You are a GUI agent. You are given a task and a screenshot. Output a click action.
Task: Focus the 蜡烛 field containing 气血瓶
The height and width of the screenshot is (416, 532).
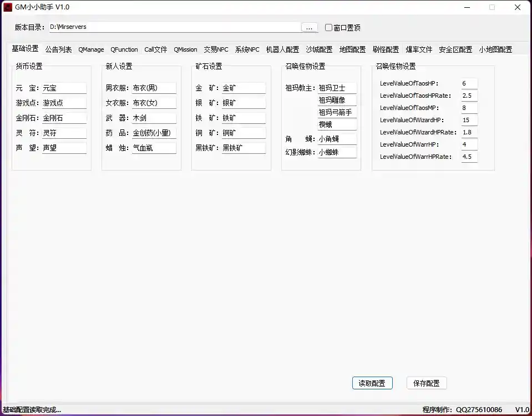tap(154, 148)
